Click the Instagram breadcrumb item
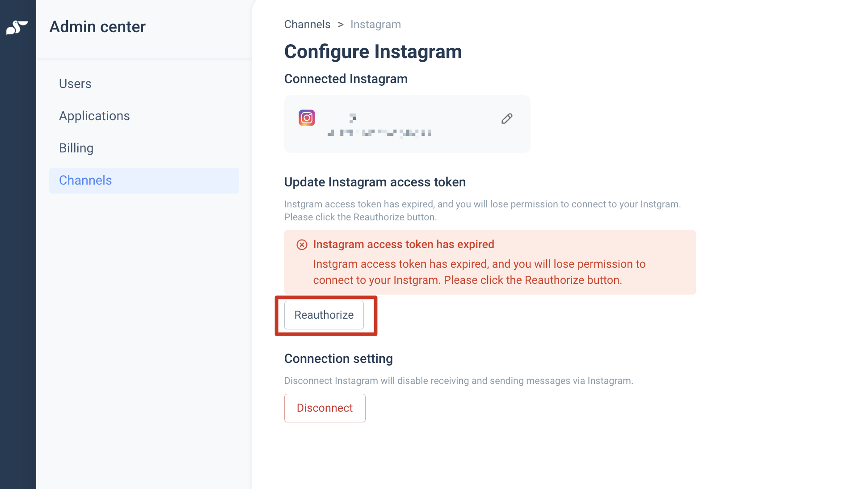 (x=375, y=24)
